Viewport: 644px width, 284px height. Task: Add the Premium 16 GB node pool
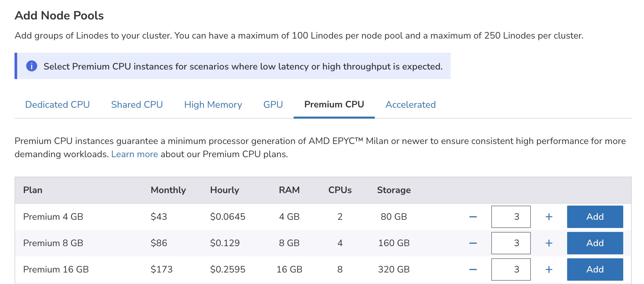click(595, 270)
